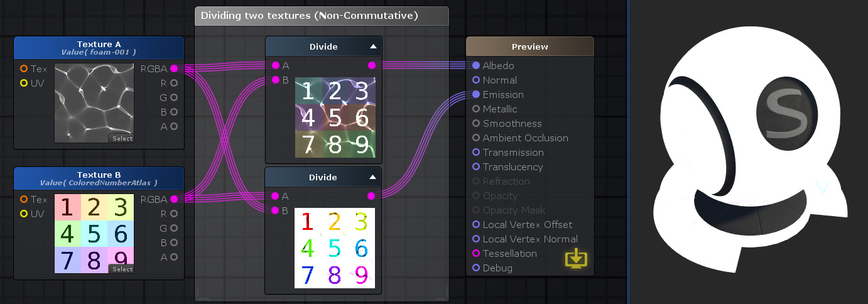Click the yellow UV port on Texture B
868x304 pixels.
(x=24, y=214)
